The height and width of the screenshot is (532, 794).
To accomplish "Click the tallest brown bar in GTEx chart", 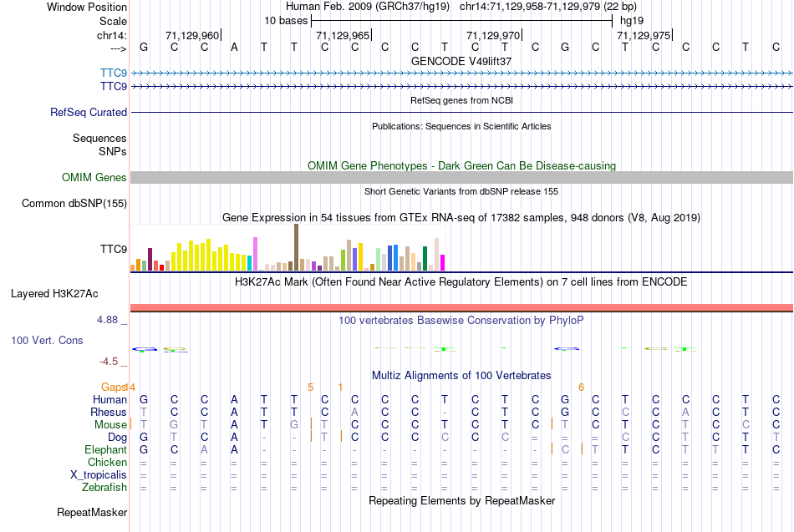I will (296, 247).
